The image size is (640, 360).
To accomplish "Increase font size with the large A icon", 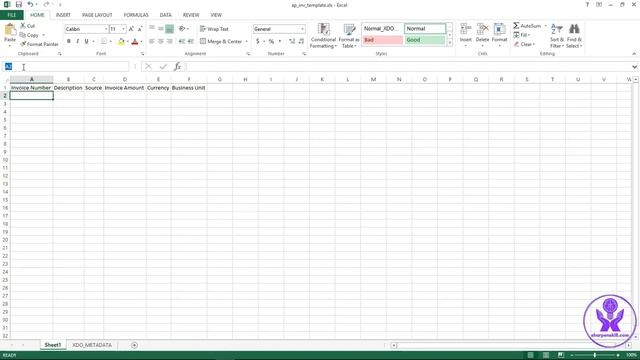I will 131,29.
